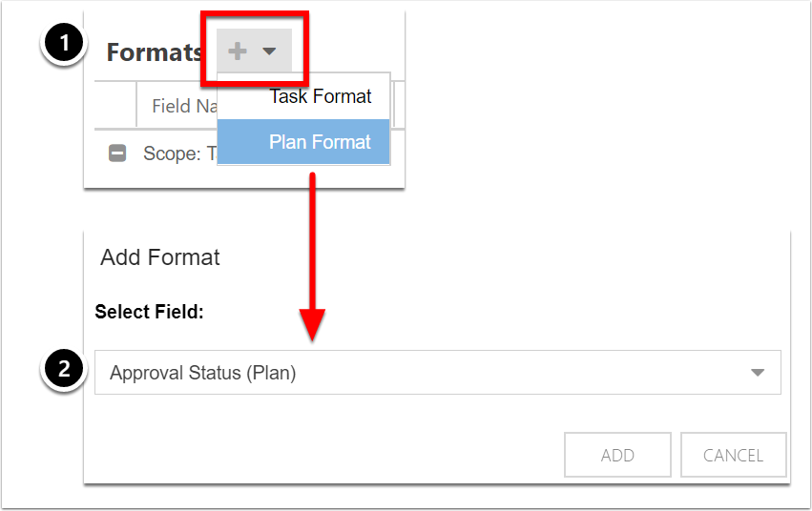Viewport: 812px width, 511px height.
Task: Click the Formats section heading
Action: tap(155, 52)
